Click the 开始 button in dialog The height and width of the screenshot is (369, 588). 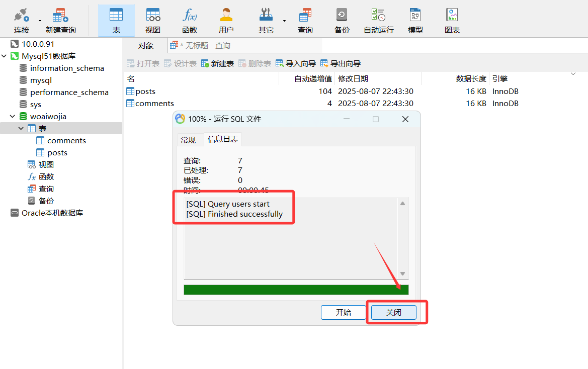coord(344,312)
